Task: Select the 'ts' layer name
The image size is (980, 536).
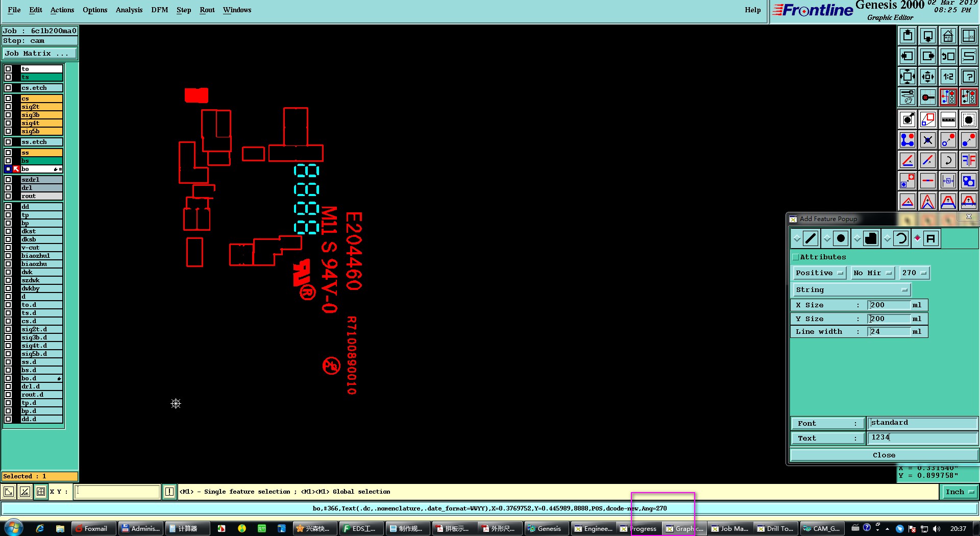Action: [41, 77]
